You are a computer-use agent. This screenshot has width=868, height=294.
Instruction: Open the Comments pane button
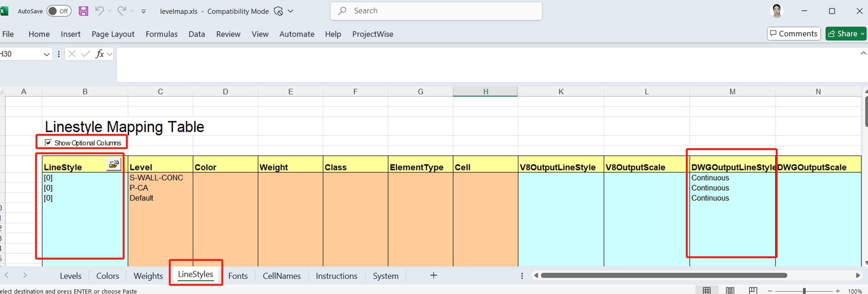[x=794, y=34]
